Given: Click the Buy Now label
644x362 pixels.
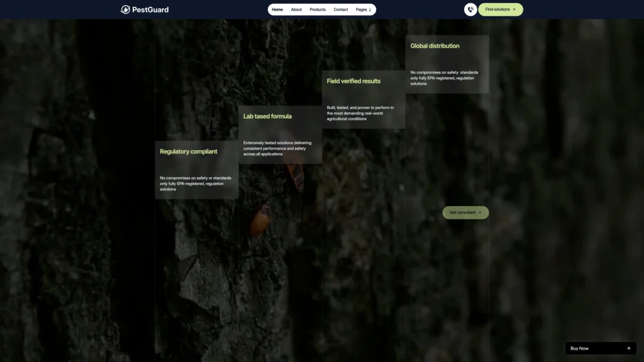Looking at the screenshot, I should (x=579, y=348).
